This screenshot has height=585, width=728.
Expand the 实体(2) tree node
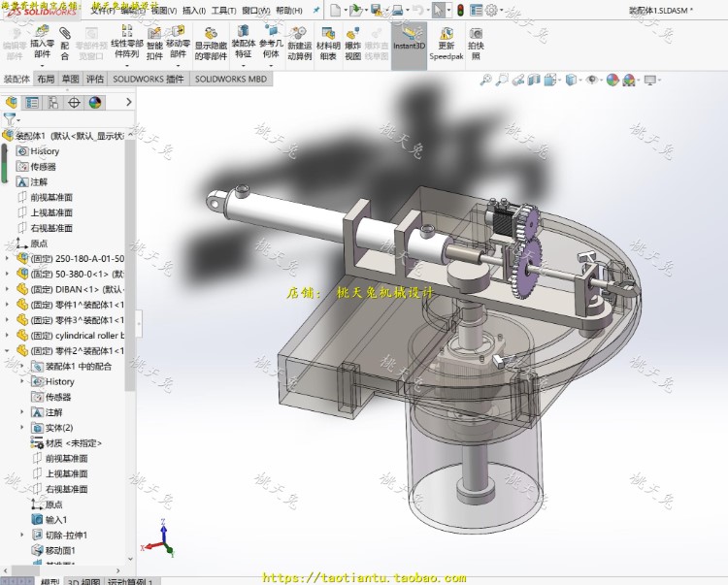tap(21, 427)
